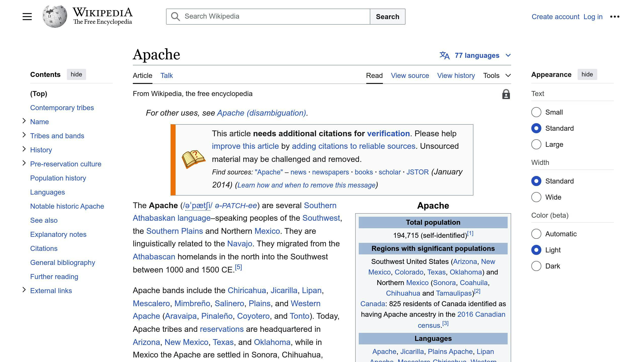This screenshot has width=644, height=362.
Task: Jump to Population history section
Action: [58, 178]
